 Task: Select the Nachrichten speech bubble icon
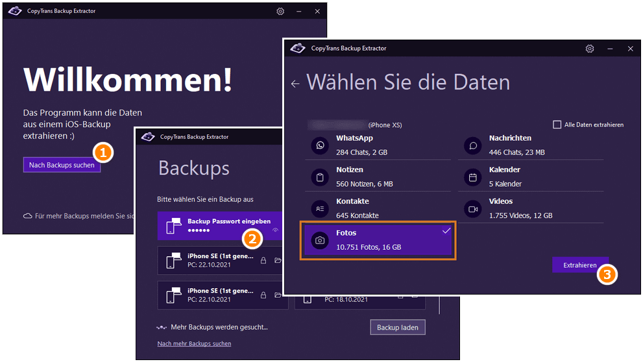[473, 145]
